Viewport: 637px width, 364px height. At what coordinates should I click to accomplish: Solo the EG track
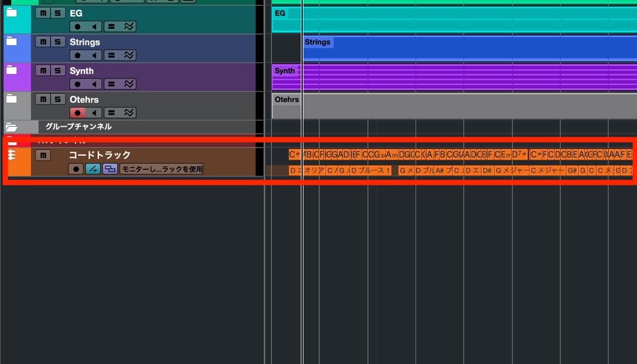coord(58,13)
